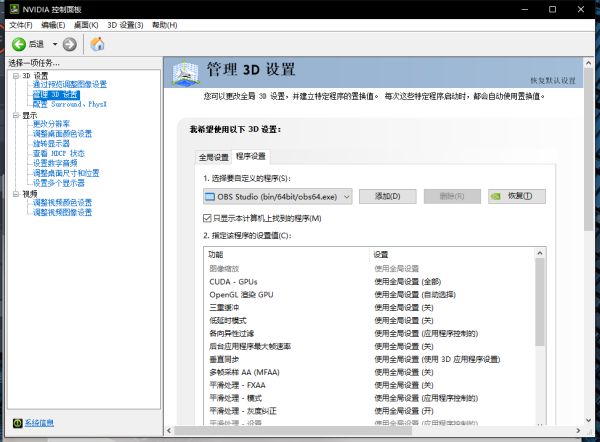This screenshot has height=442, width=600.
Task: Open the 3D 设置(3) menu
Action: (x=125, y=25)
